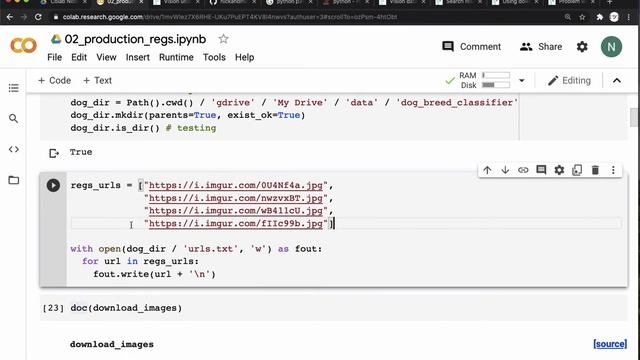Open the Runtime menu

(176, 57)
